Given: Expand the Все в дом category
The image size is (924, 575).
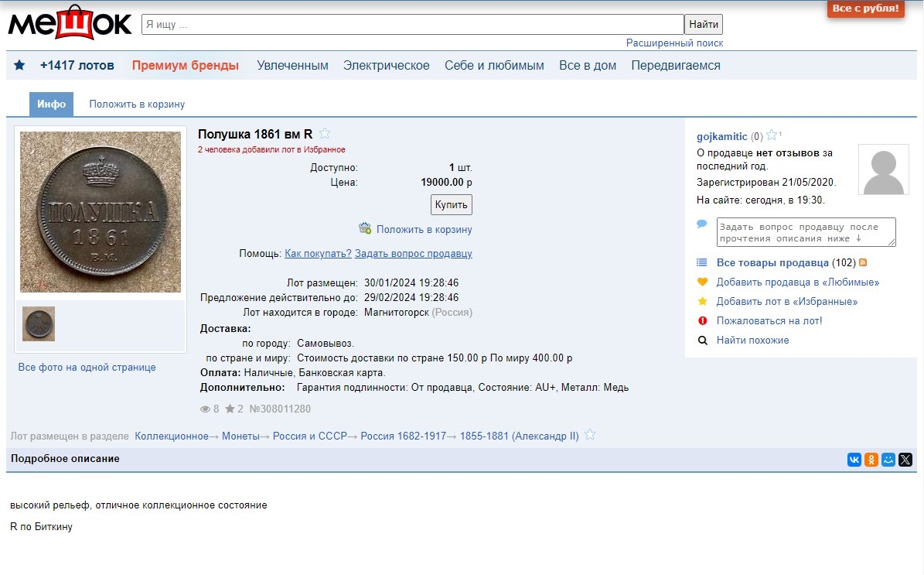Looking at the screenshot, I should click(587, 66).
